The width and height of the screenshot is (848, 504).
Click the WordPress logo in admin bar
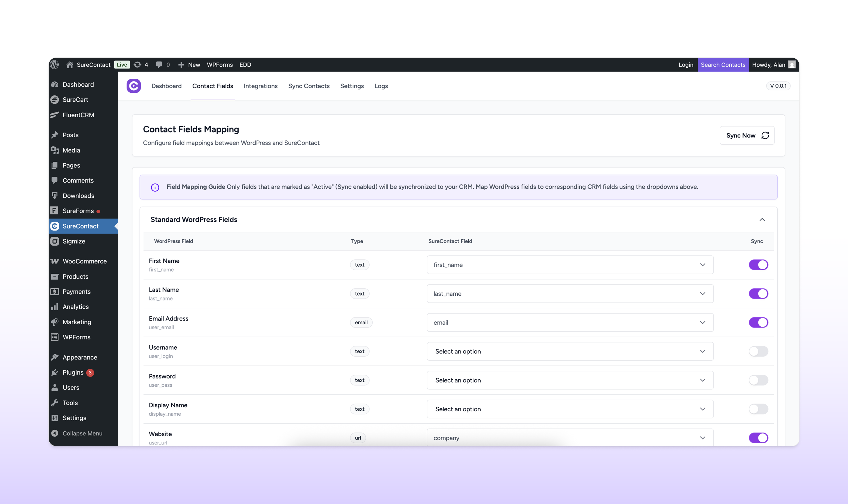pos(55,64)
